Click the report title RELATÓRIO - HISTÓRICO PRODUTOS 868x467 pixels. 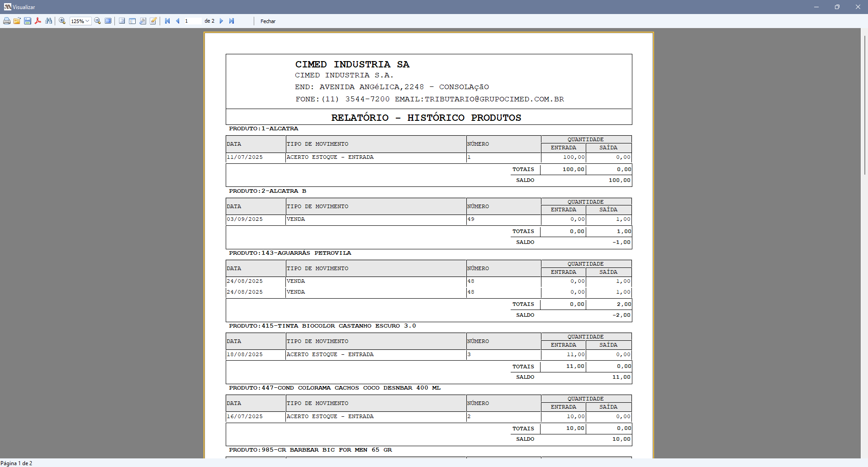(x=426, y=118)
